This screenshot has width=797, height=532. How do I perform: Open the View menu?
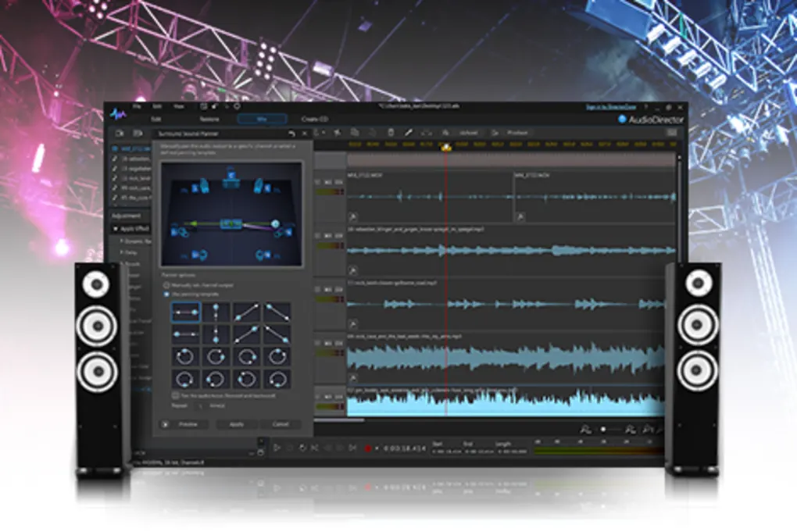(178, 107)
